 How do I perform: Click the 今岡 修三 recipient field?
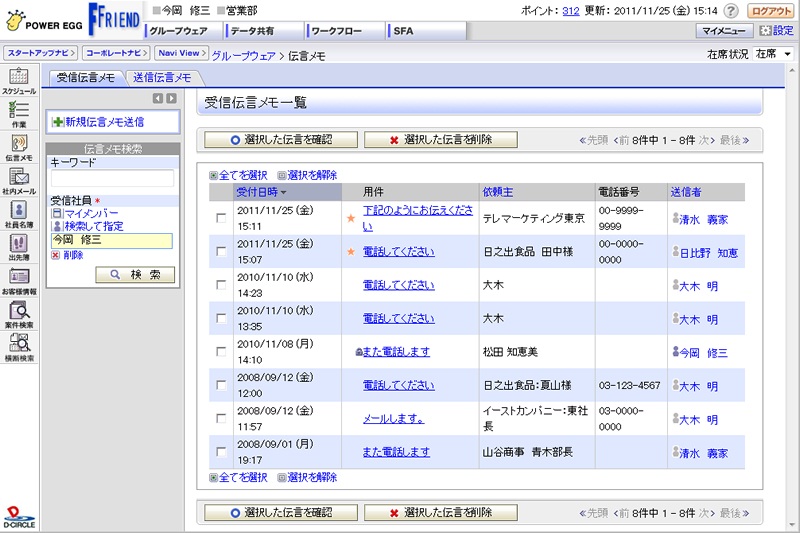coord(112,241)
